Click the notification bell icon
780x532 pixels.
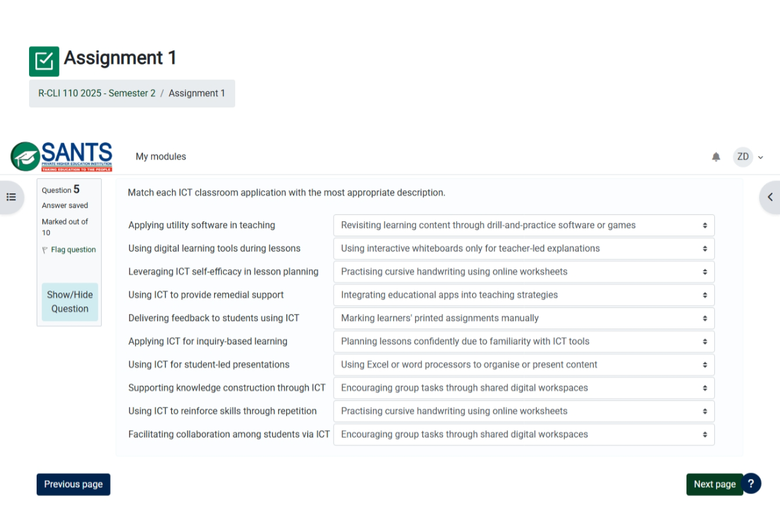click(716, 157)
